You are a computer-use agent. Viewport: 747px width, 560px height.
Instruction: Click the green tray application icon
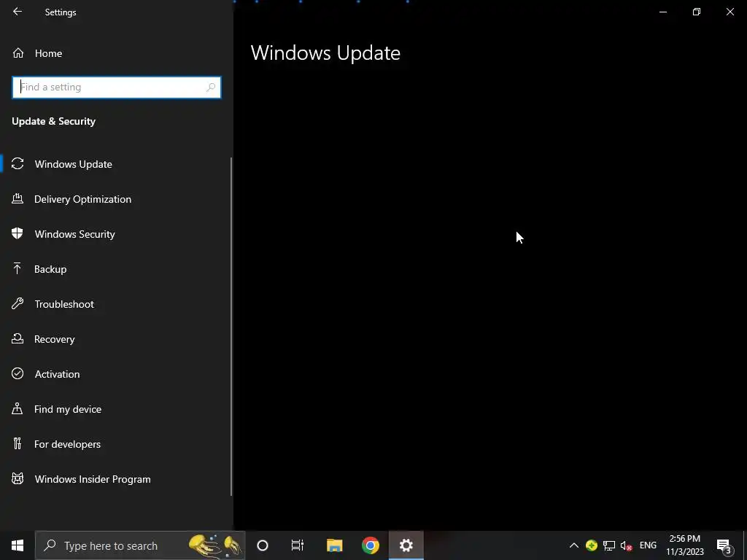[x=592, y=545]
